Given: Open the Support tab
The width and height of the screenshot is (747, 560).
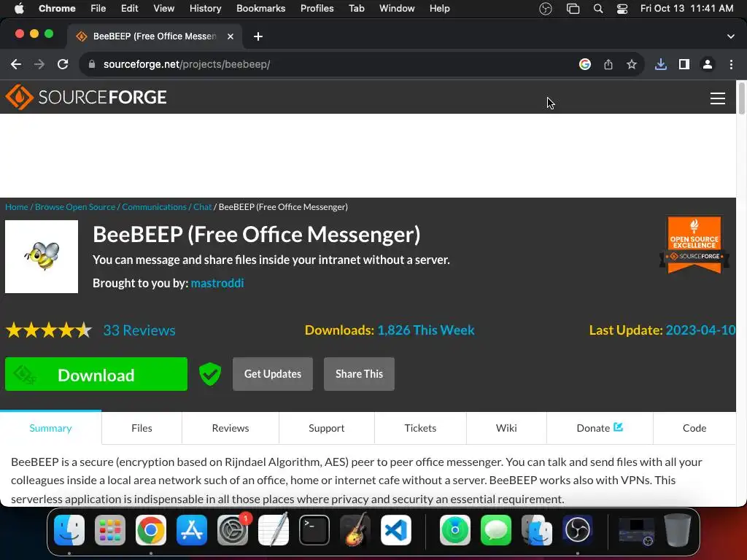Looking at the screenshot, I should tap(326, 427).
